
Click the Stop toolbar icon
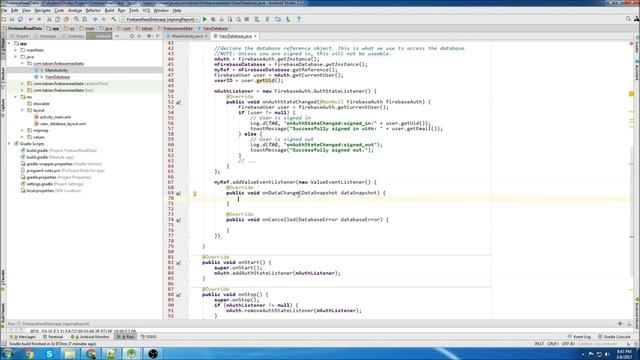(247, 19)
